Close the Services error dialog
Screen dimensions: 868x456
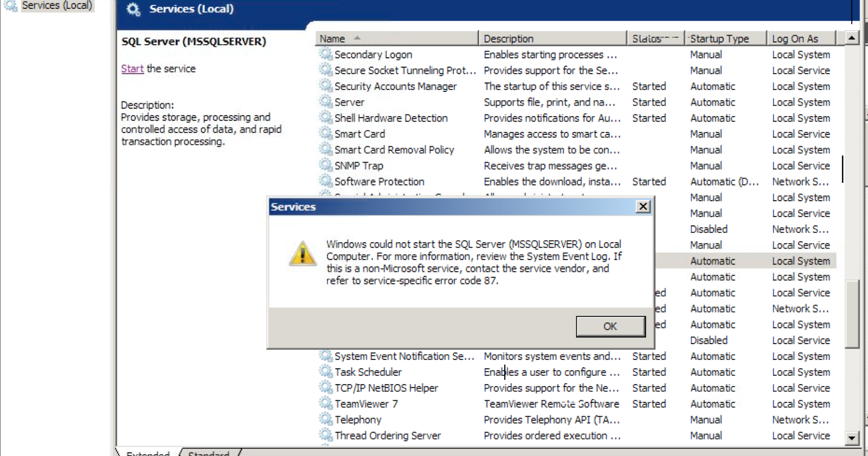(643, 206)
